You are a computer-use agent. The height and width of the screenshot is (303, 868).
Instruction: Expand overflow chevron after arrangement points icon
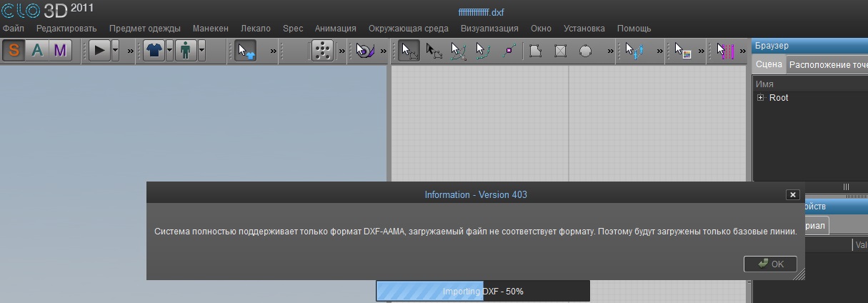[x=341, y=51]
